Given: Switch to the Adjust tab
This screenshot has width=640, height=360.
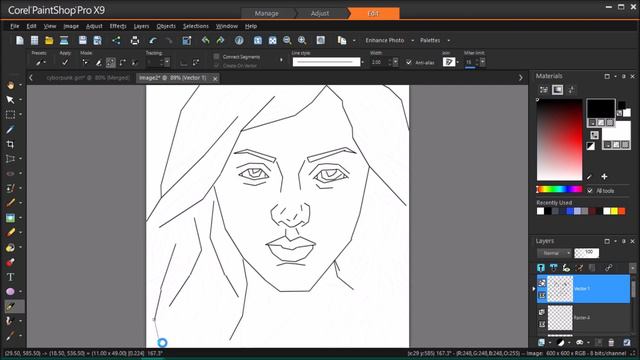Looking at the screenshot, I should pyautogui.click(x=320, y=13).
